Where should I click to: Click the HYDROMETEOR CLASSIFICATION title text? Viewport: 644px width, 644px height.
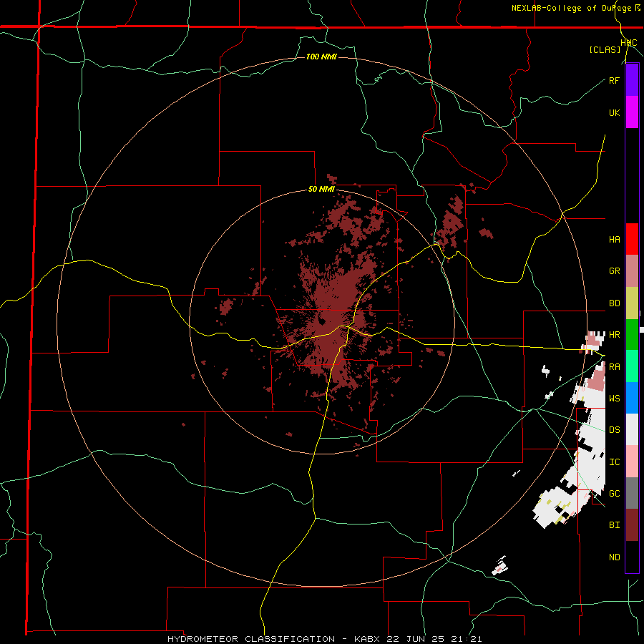251,639
